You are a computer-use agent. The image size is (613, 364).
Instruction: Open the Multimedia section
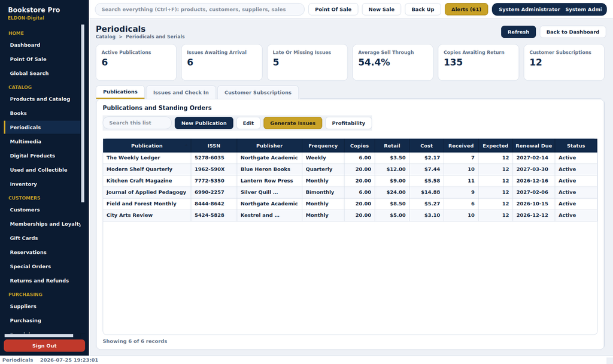tap(43, 141)
